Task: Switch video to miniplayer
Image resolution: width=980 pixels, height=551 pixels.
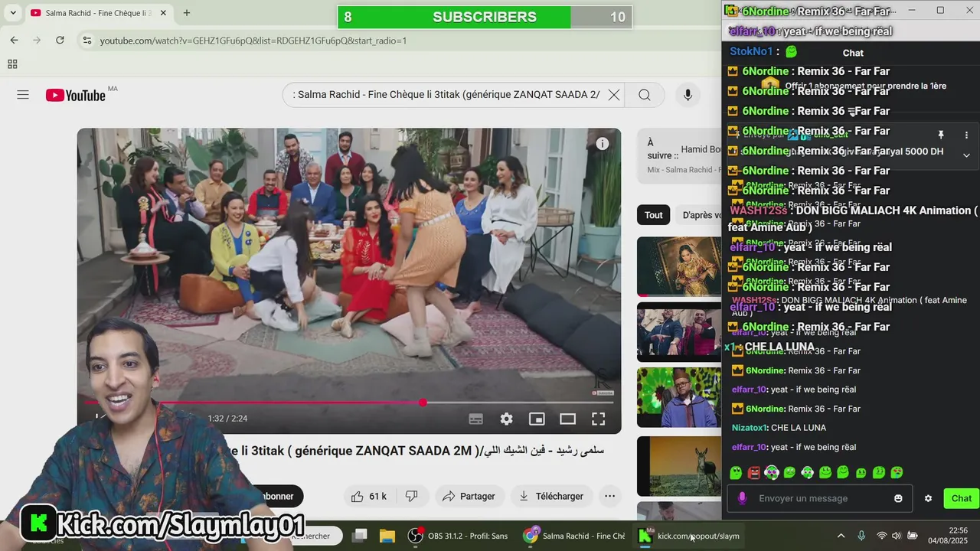Action: click(537, 419)
